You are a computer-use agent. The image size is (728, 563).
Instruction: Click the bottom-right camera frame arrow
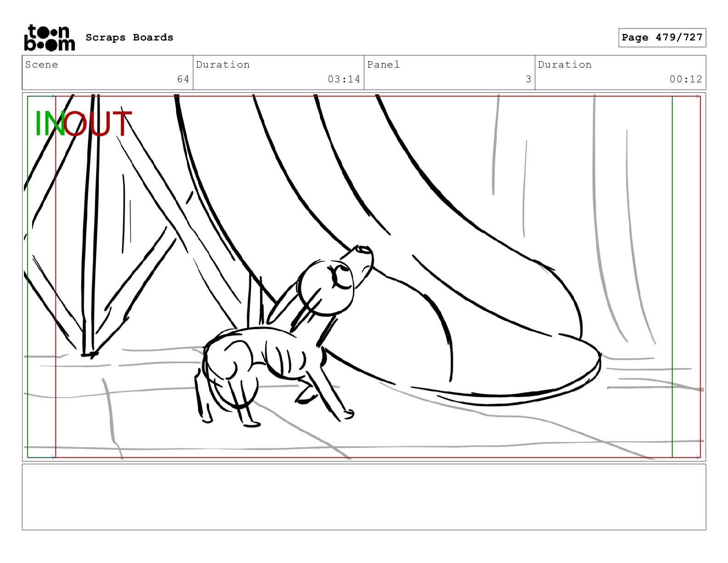pos(698,457)
